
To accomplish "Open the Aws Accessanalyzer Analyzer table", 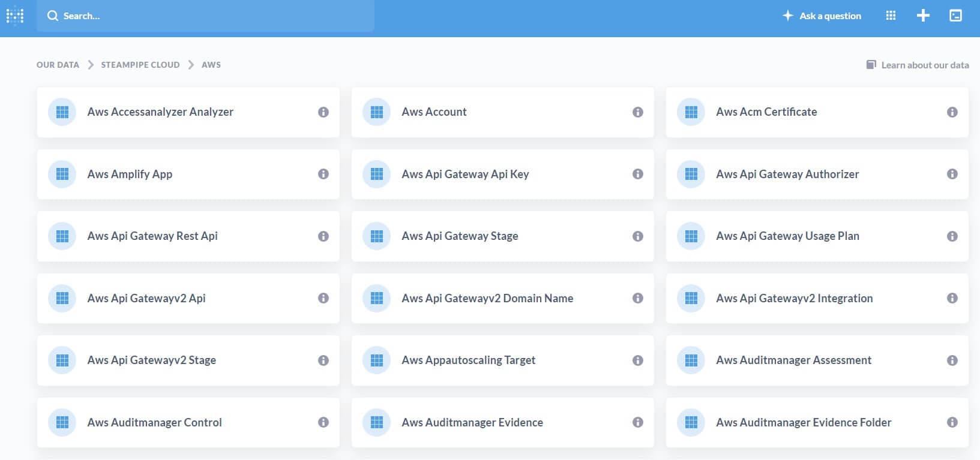I will pyautogui.click(x=188, y=112).
